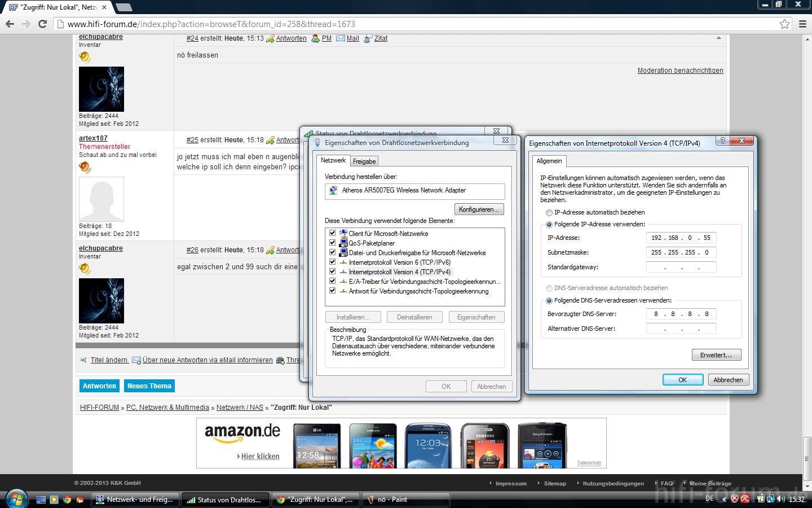The height and width of the screenshot is (508, 812).
Task: Select 'IP-Adresse automatisch beziehen' radio button
Action: (x=549, y=213)
